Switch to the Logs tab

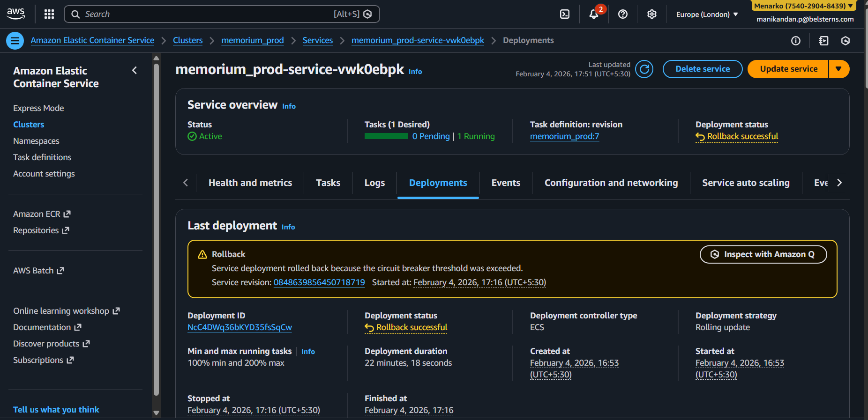(x=374, y=183)
